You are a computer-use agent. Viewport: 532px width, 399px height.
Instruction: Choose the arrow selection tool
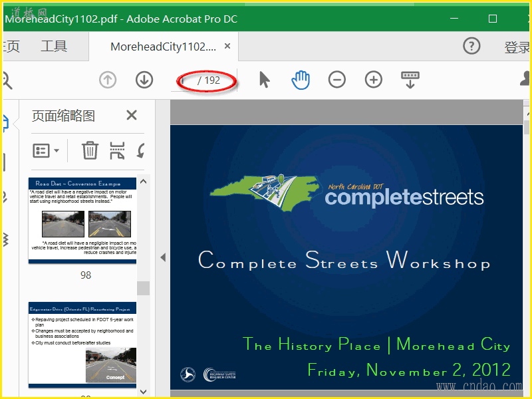pyautogui.click(x=264, y=80)
